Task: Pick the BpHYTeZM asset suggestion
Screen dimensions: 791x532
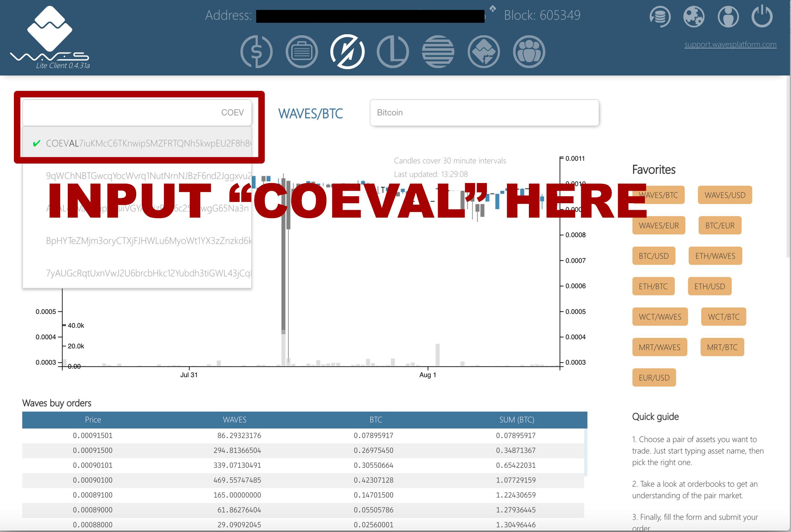Action: (148, 241)
